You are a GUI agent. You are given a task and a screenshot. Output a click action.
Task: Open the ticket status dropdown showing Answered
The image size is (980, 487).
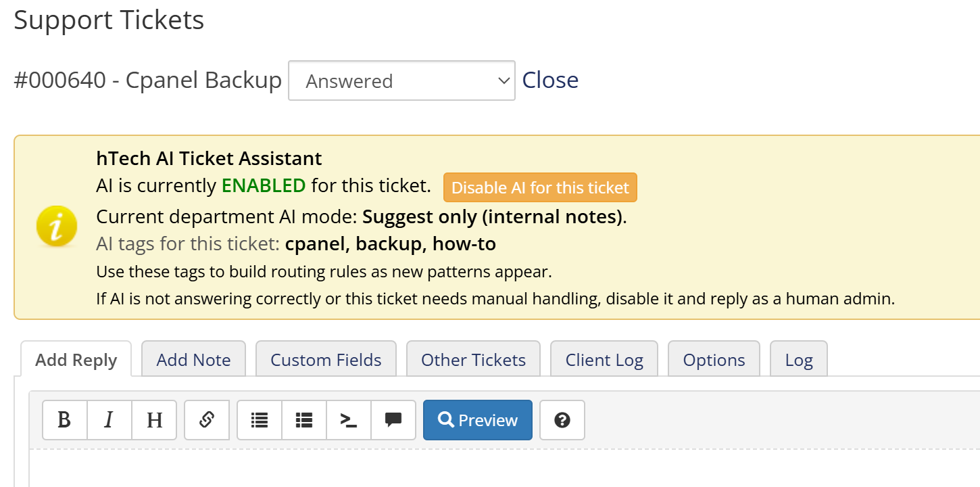point(401,81)
